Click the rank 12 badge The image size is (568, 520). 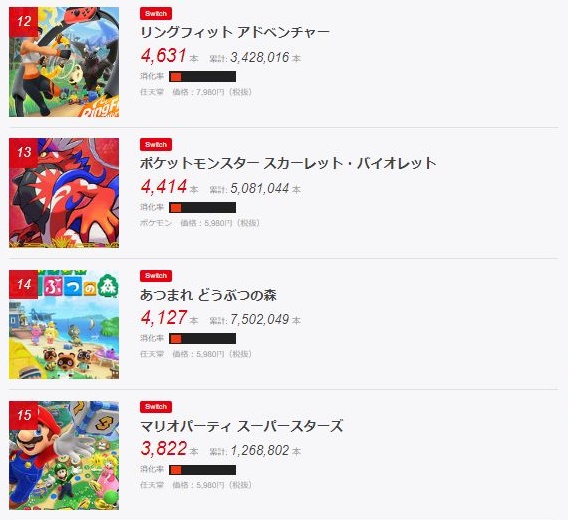click(x=24, y=22)
